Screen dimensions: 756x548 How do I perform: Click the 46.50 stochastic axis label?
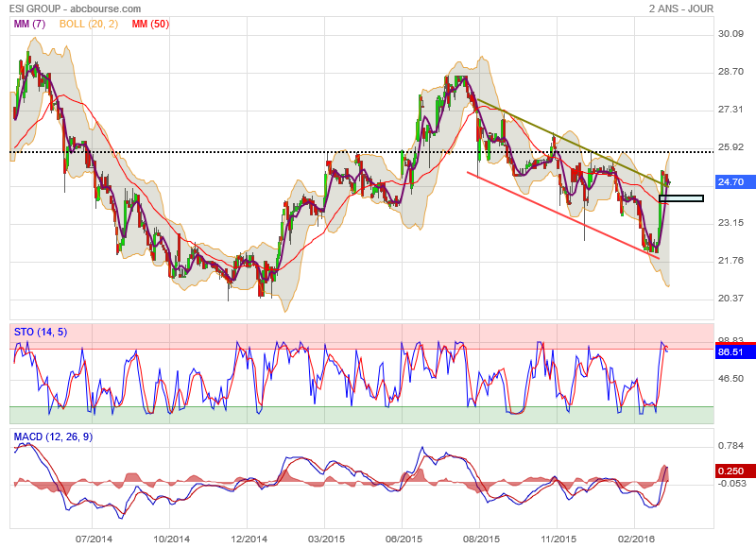point(730,378)
